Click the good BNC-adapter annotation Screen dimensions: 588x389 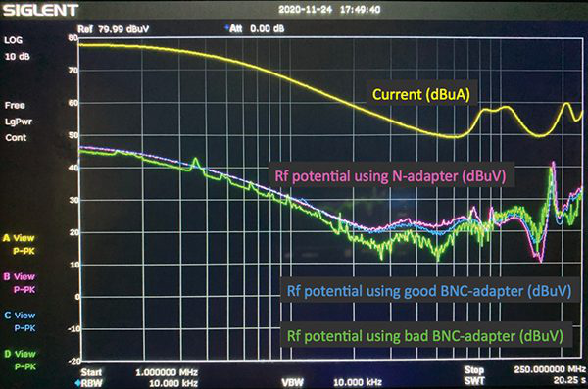click(x=429, y=291)
